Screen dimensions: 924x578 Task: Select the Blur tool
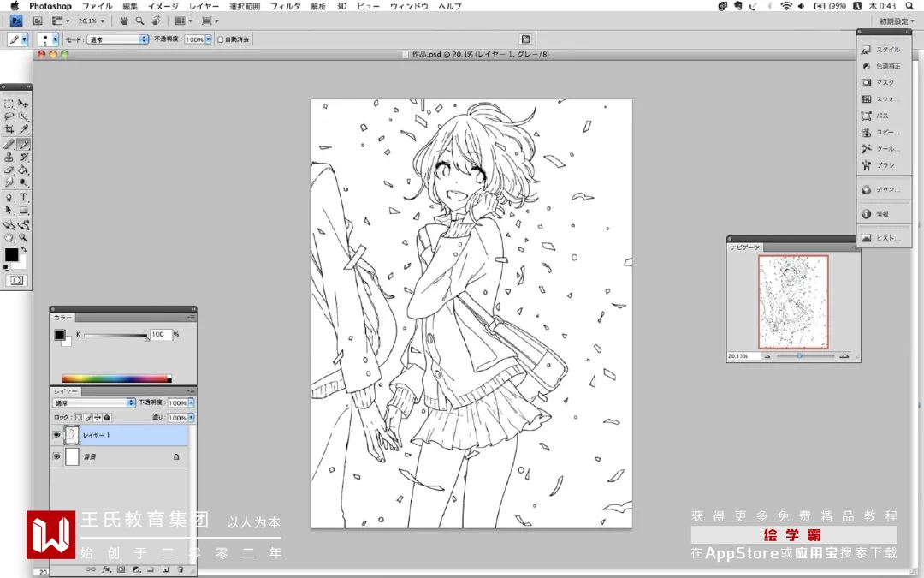click(9, 182)
